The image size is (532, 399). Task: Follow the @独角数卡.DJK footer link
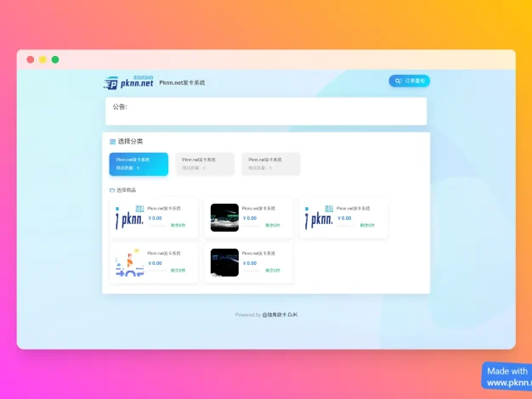click(280, 315)
